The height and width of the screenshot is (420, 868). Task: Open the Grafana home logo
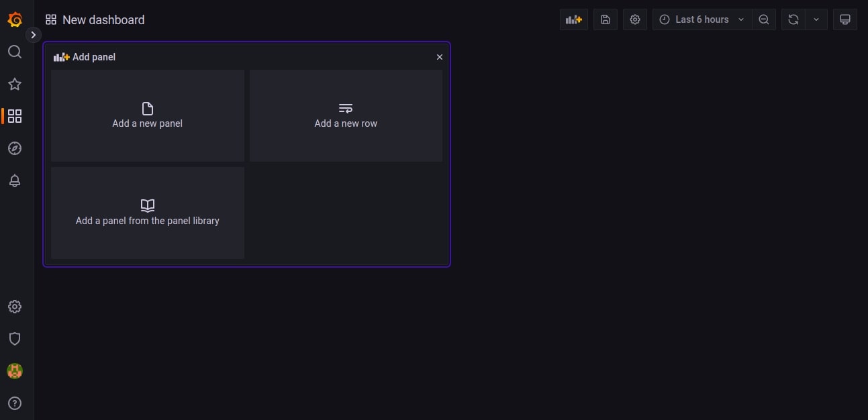coord(15,19)
